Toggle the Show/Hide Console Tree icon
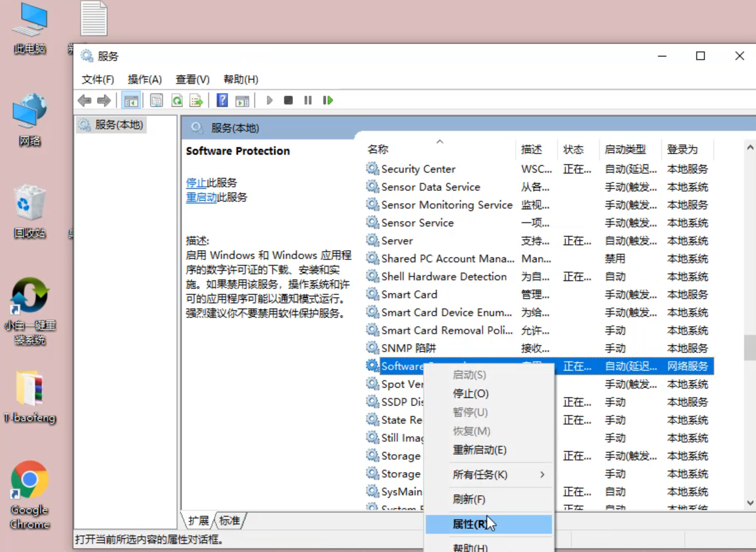The image size is (756, 552). (131, 101)
